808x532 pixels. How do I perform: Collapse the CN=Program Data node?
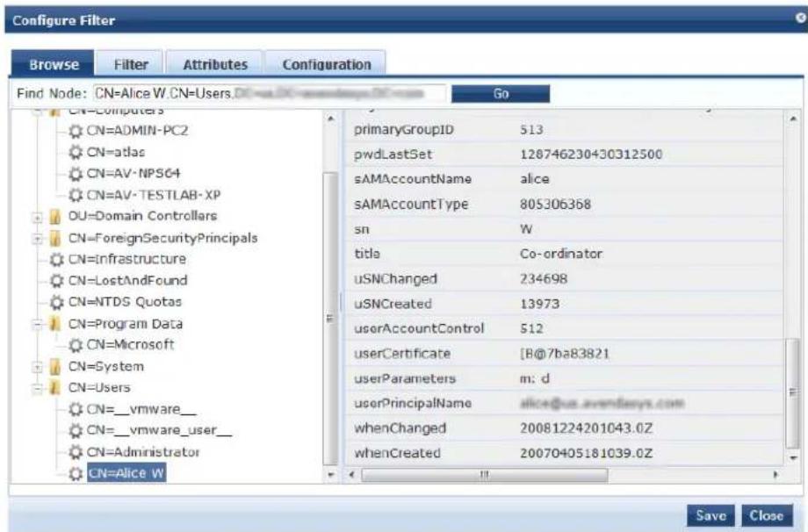[x=37, y=325]
